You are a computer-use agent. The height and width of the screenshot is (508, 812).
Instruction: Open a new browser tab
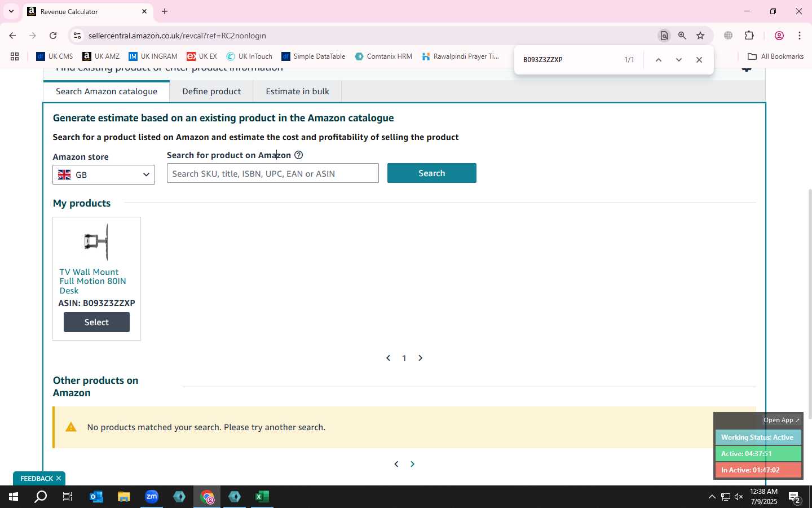pyautogui.click(x=165, y=11)
